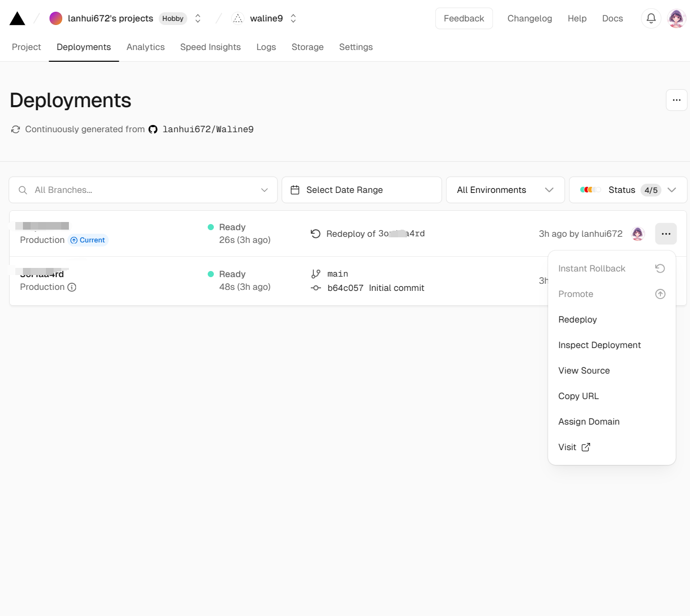Open the notifications bell
The height and width of the screenshot is (616, 690).
coord(651,18)
